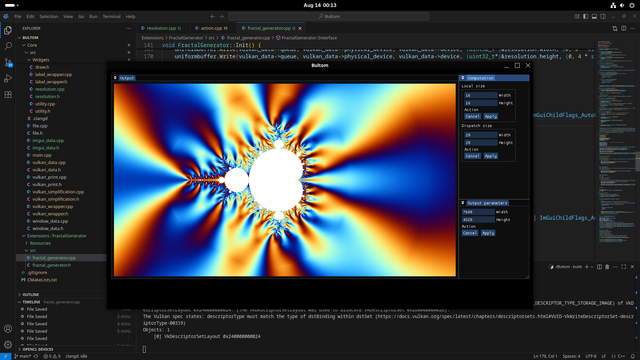The image size is (640, 360).
Task: Click the Customize Layout icon
Action: [577, 16]
